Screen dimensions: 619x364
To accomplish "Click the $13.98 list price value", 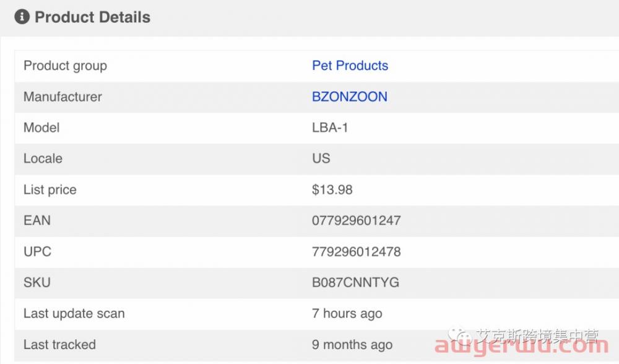I will pyautogui.click(x=332, y=189).
